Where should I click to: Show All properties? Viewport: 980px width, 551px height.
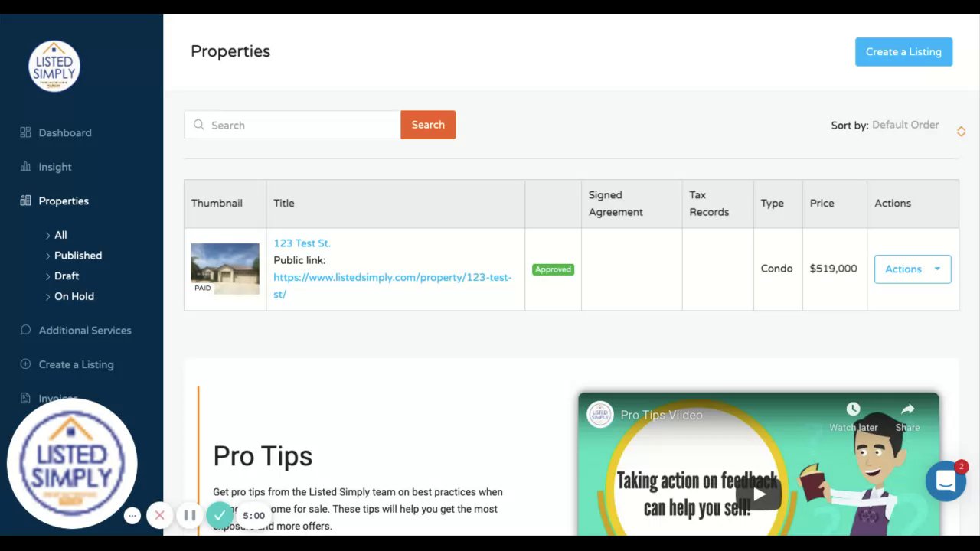(x=60, y=235)
